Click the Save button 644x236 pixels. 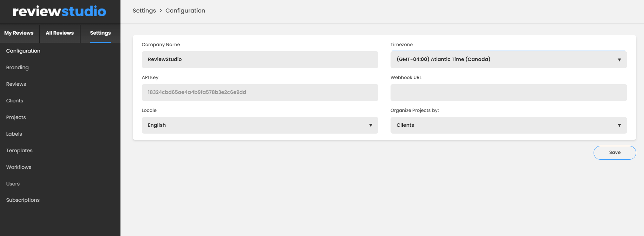click(615, 153)
